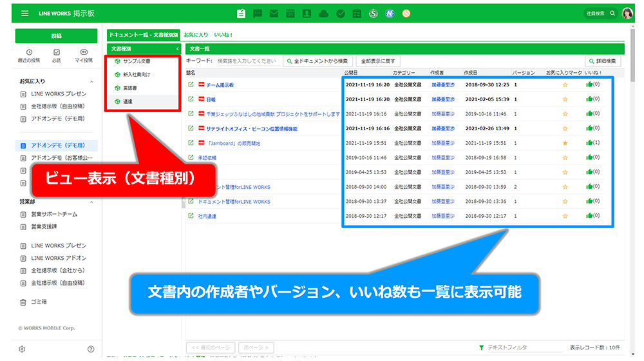Open the calendar icon in header

tap(290, 14)
